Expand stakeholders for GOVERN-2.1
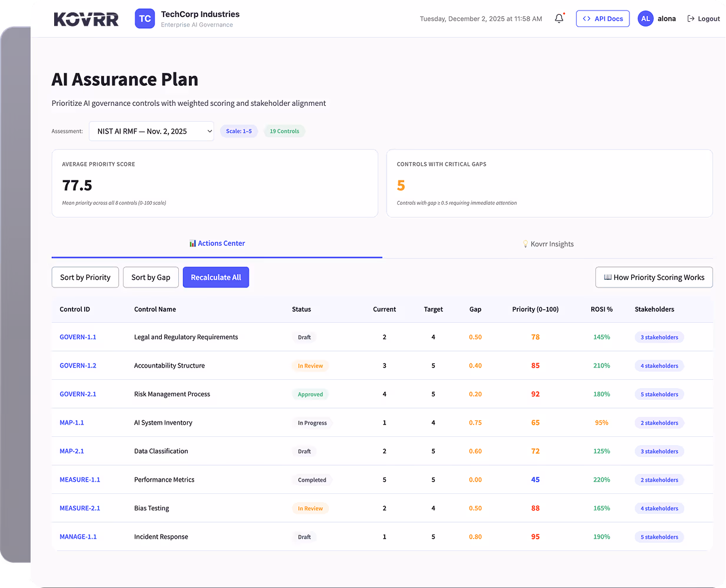Viewport: 726px width, 588px height. coord(659,394)
